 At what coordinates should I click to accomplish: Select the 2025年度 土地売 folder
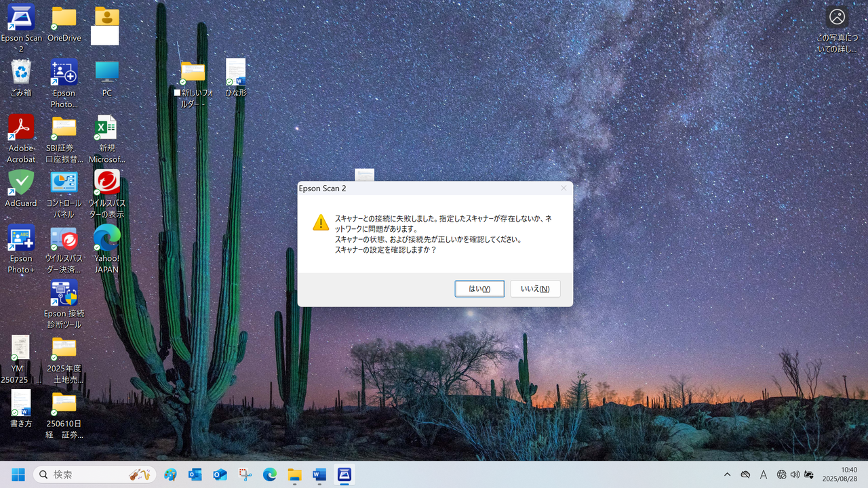pos(64,360)
